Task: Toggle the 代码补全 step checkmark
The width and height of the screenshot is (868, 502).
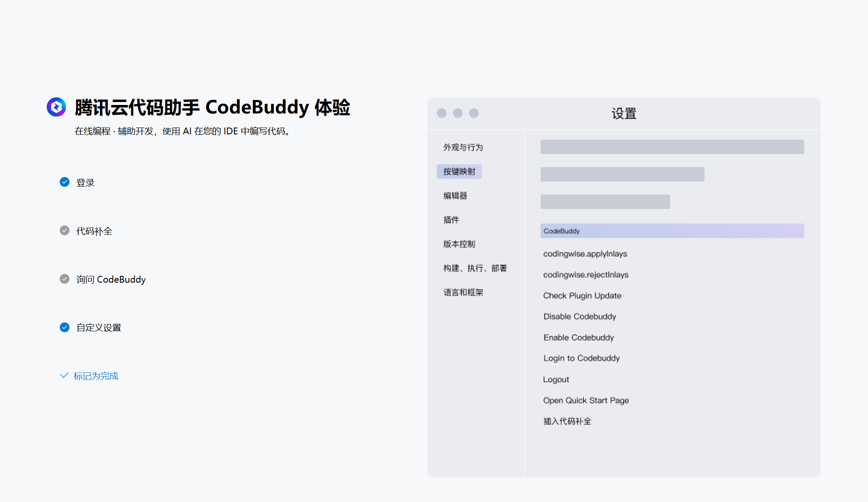Action: tap(65, 231)
